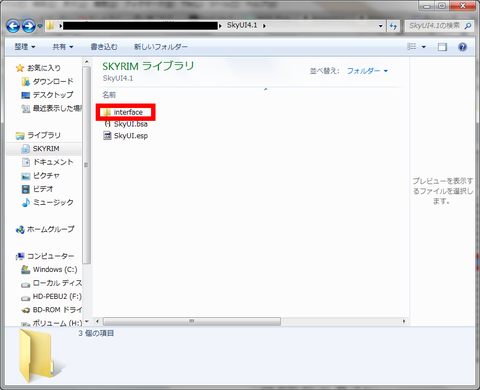Open recent pages dropdown beside navigation arrows
The image size is (480, 390).
(x=40, y=26)
